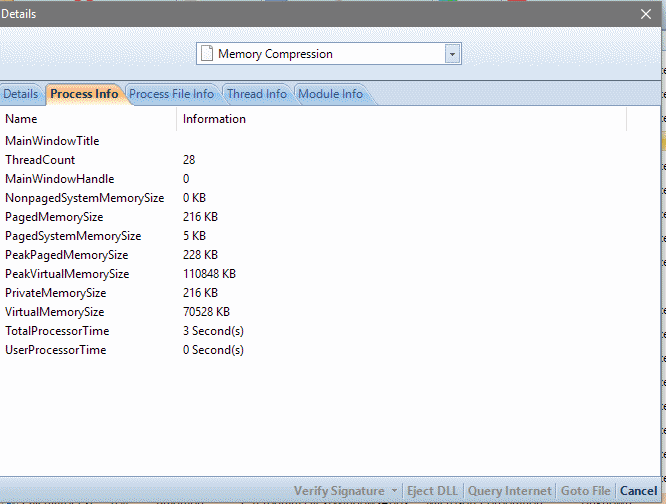This screenshot has width=666, height=504.
Task: Open the Process File Info tab
Action: [x=171, y=94]
